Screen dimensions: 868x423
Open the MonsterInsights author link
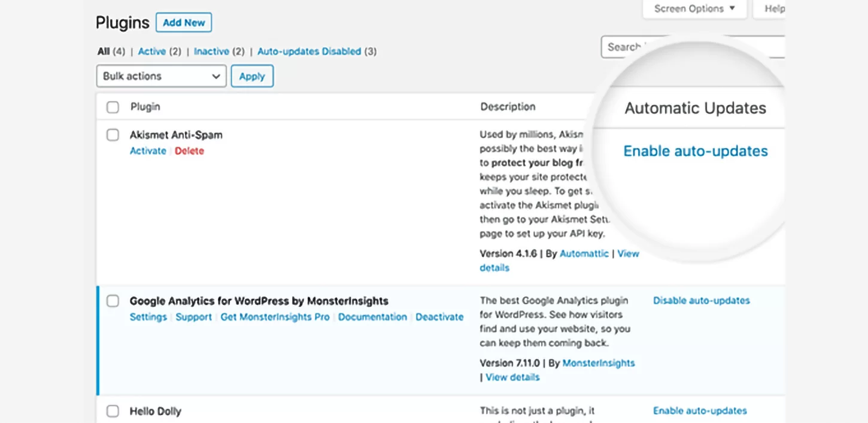tap(599, 363)
